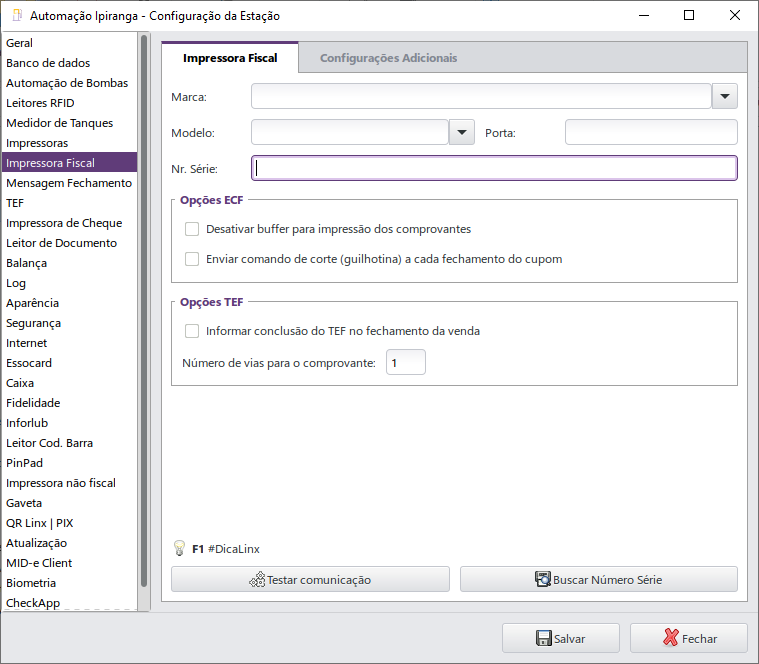This screenshot has width=759, height=664.
Task: Minimize the Configuração da Estação window
Action: click(644, 15)
